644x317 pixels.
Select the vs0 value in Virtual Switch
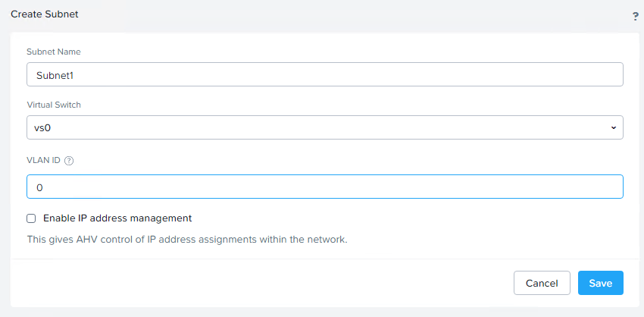(x=44, y=127)
